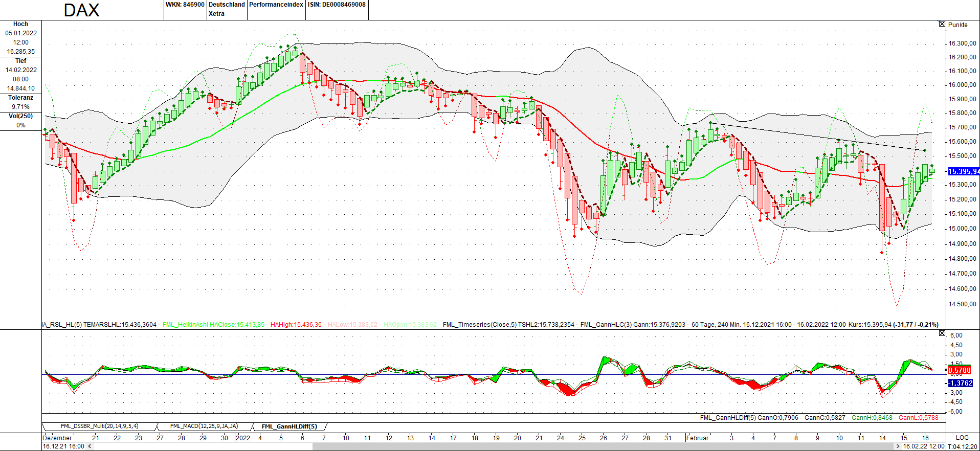Screen dimensions: 980x451
Task: Close the GannHLDiff indicator panel
Action: tap(942, 333)
